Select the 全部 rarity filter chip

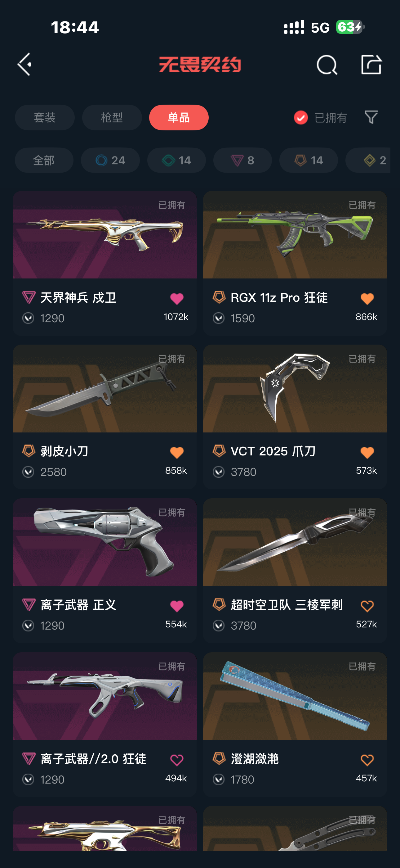44,160
